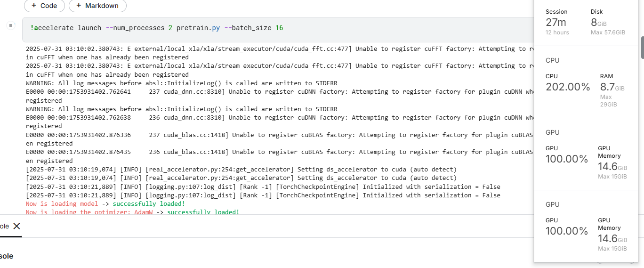Add a new Code cell

click(x=44, y=6)
